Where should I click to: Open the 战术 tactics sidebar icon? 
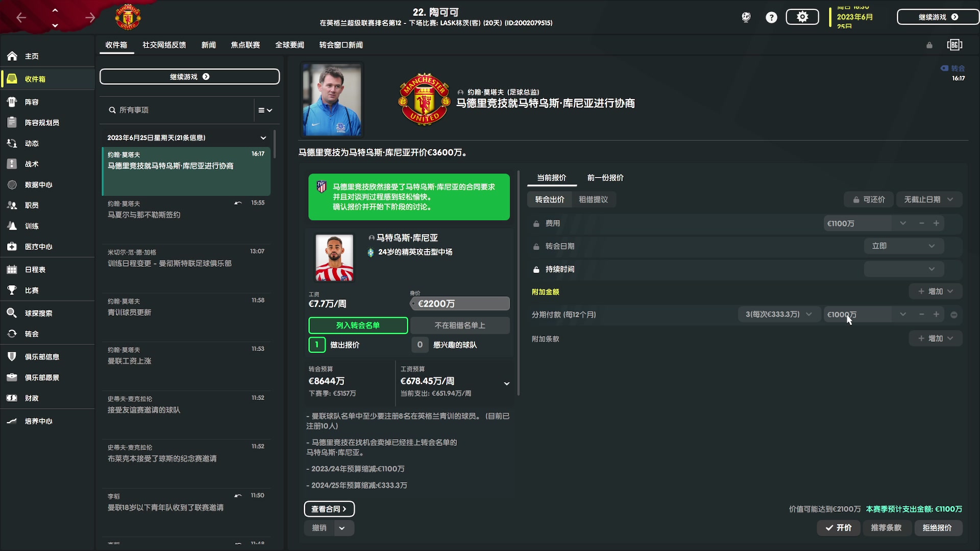pyautogui.click(x=12, y=164)
